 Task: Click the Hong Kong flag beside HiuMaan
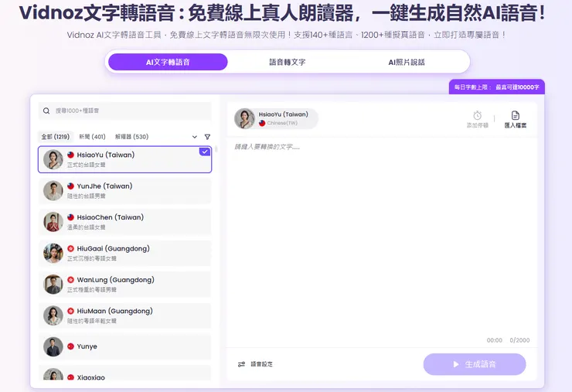coord(71,312)
